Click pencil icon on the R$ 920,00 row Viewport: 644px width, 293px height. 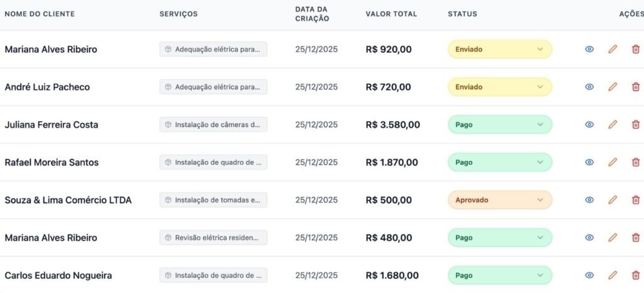(613, 49)
